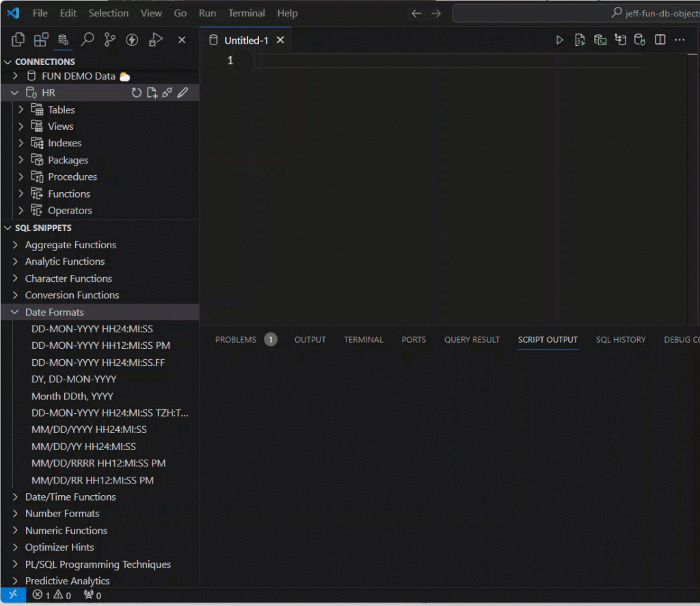This screenshot has height=606, width=700.
Task: Open the Terminal menu
Action: tap(246, 13)
